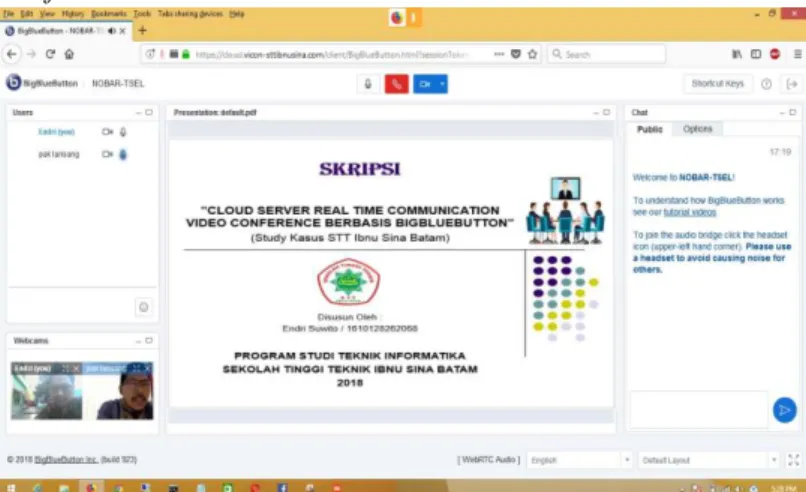Maximize the Presentation panel
806x492 pixels.
607,112
